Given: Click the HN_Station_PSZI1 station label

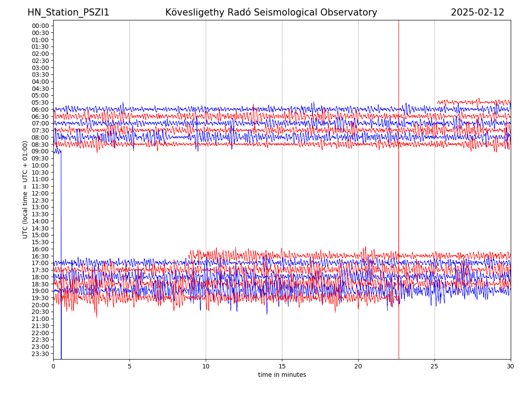Looking at the screenshot, I should click(68, 12).
